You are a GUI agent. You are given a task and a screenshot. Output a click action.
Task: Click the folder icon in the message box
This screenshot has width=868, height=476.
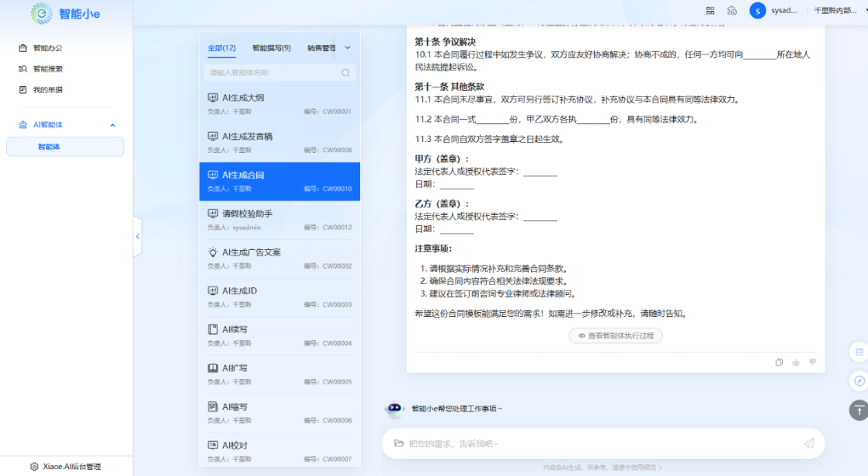pos(399,443)
